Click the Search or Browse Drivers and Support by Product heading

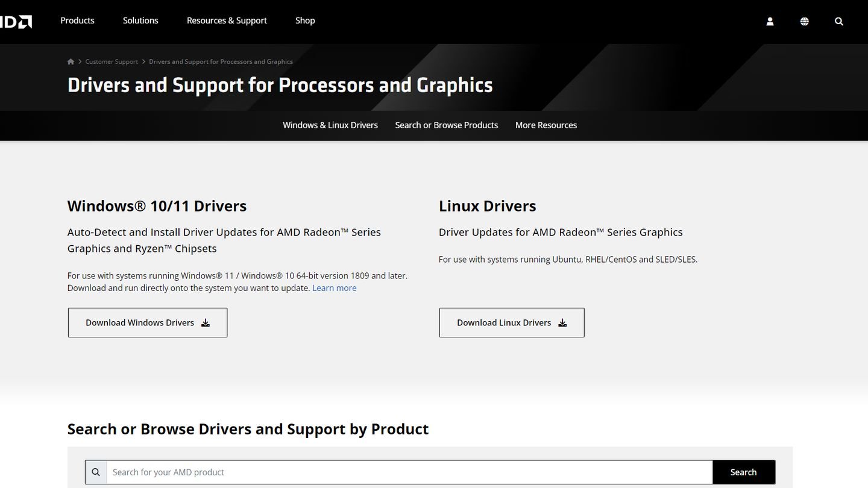click(248, 429)
